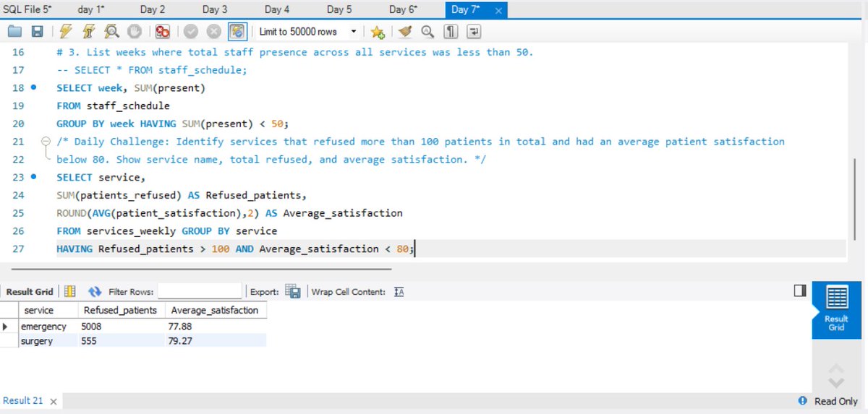The height and width of the screenshot is (414, 868).
Task: Toggle stop-on-error execution icon
Action: click(x=163, y=32)
